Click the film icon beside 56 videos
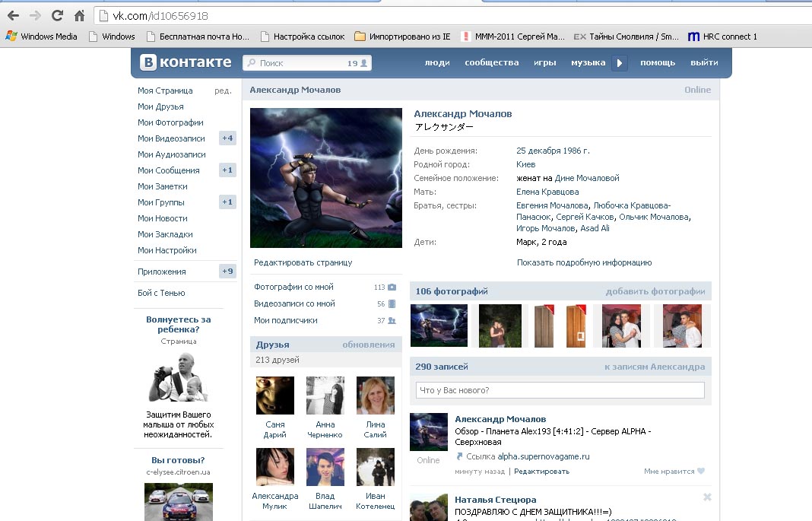The width and height of the screenshot is (812, 521). (392, 303)
